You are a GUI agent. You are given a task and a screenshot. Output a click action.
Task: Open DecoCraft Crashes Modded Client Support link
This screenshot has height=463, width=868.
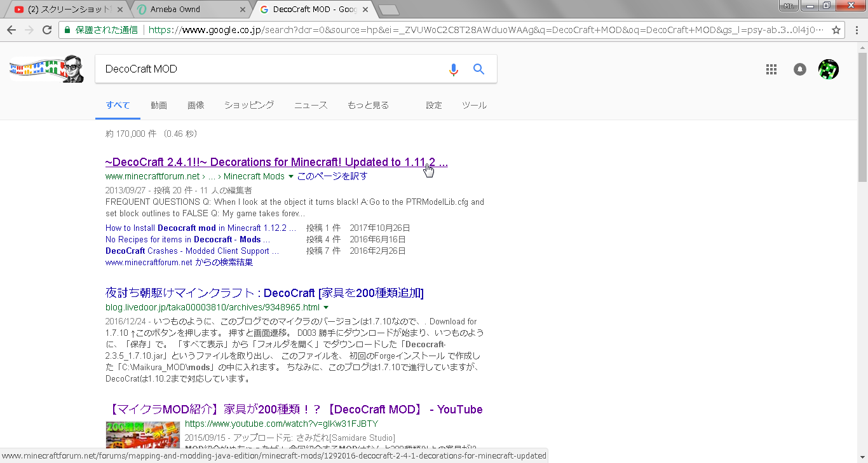192,251
